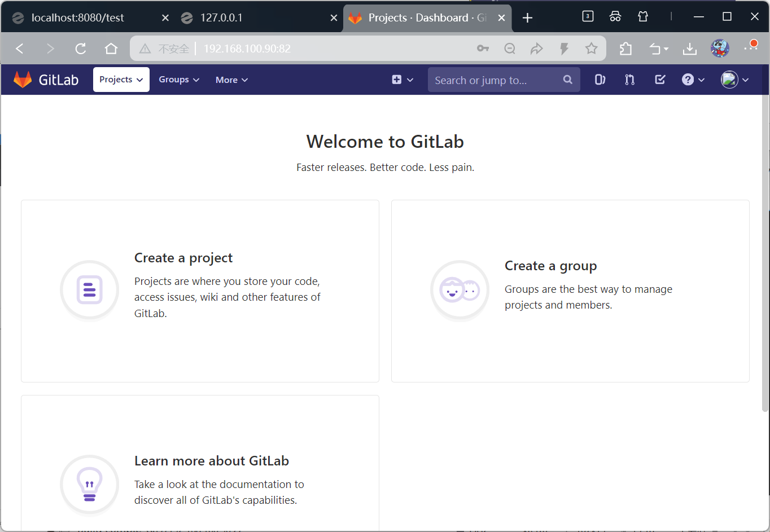The width and height of the screenshot is (770, 532).
Task: Click the address bar URL 192.168.100.90:82
Action: click(247, 49)
